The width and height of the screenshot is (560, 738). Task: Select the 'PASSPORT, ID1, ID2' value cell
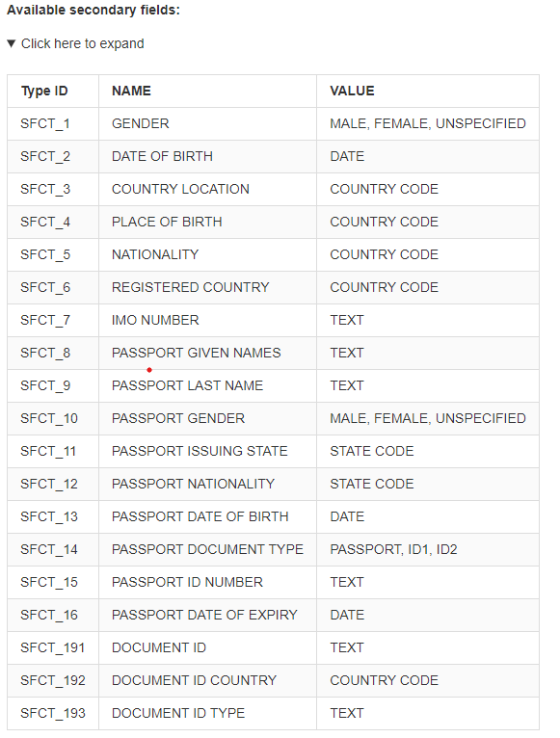(x=428, y=549)
